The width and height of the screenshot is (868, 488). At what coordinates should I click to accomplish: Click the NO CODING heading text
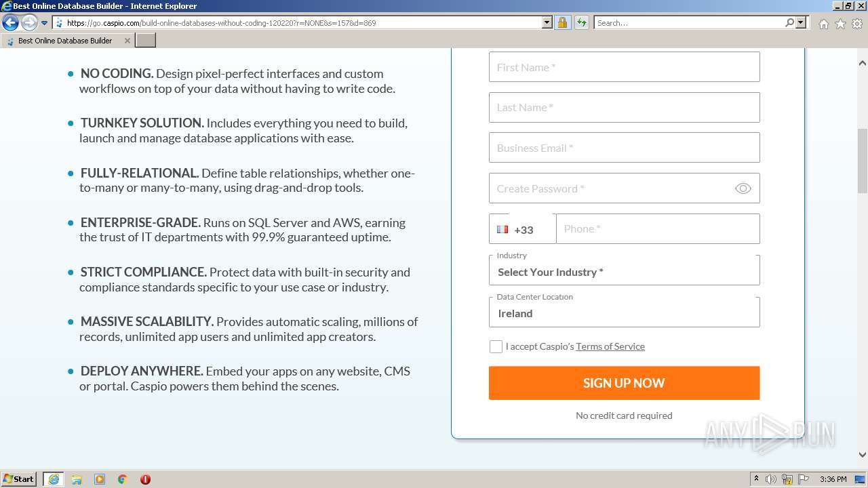117,74
